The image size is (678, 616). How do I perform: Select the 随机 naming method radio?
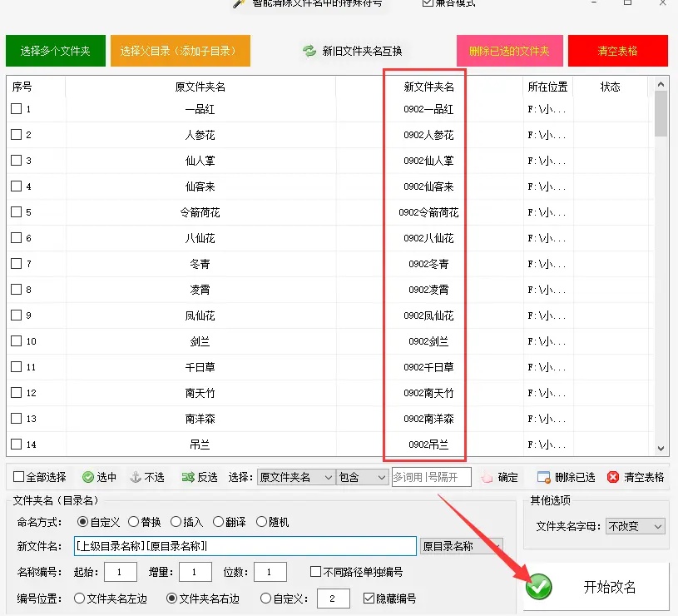pos(261,522)
